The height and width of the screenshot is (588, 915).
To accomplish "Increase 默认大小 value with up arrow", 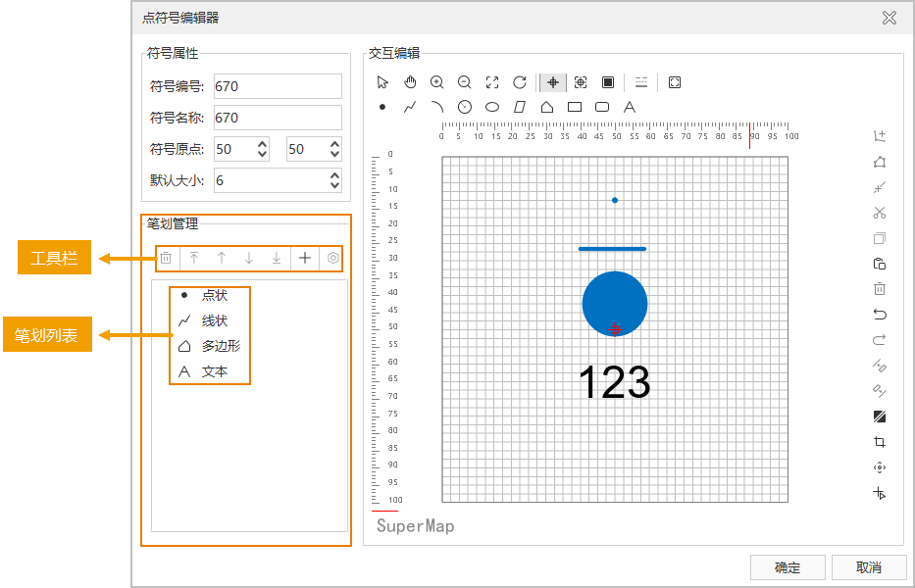I will [334, 175].
